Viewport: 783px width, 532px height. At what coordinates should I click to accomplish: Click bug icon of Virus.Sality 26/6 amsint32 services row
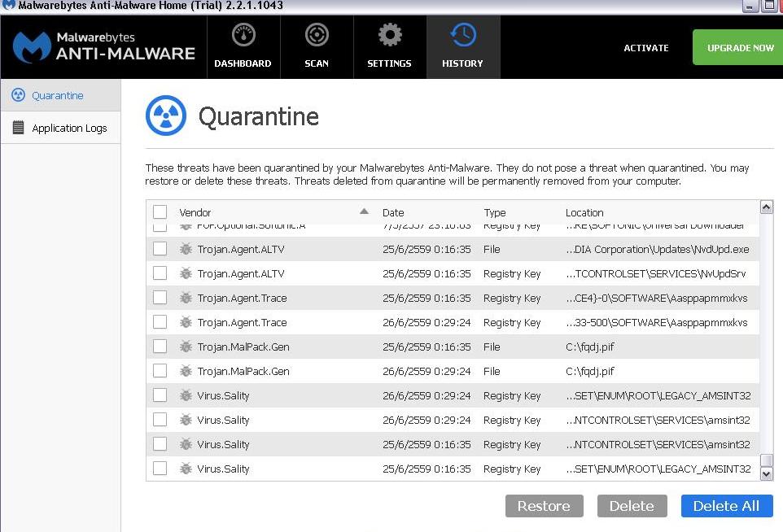(x=186, y=420)
